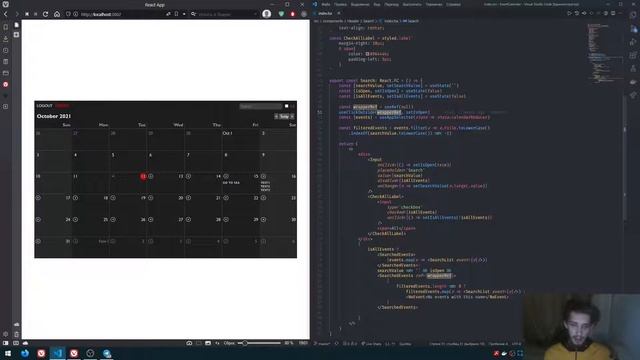This screenshot has height=360, width=640.
Task: Open the address bar dropdown arrow
Action: click(x=184, y=14)
